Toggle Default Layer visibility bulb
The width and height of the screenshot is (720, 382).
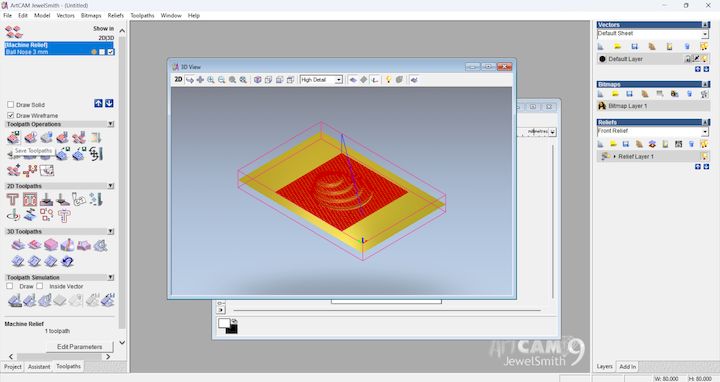click(705, 59)
